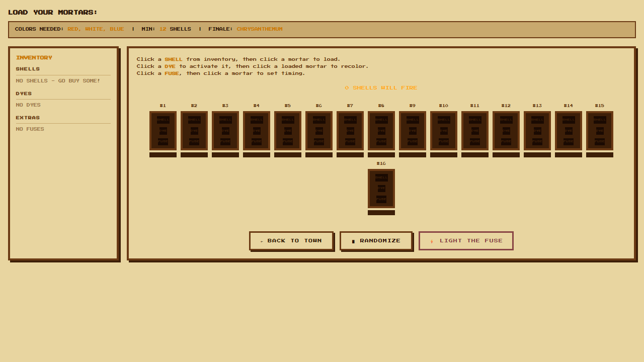
Task: Click the "EXTRAS" section label
Action: 28,118
